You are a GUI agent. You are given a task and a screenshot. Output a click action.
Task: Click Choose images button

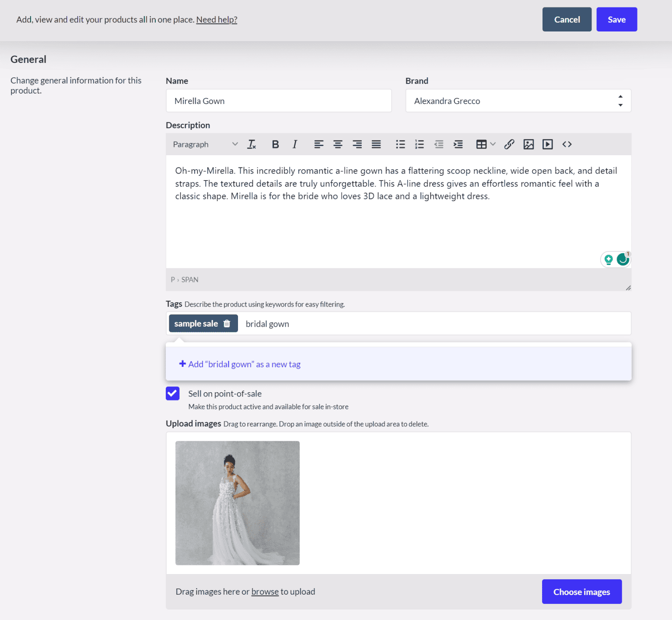tap(582, 592)
